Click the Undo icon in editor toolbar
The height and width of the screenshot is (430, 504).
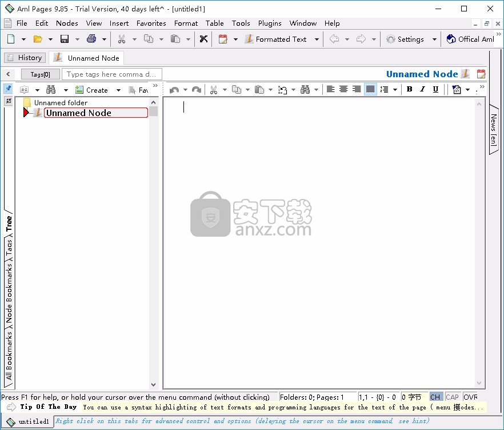coord(174,90)
